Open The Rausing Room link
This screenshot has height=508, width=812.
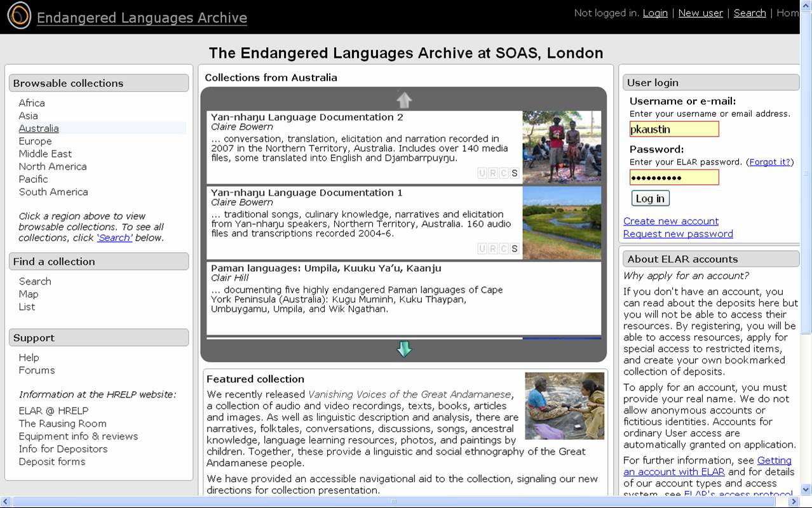[x=62, y=424]
